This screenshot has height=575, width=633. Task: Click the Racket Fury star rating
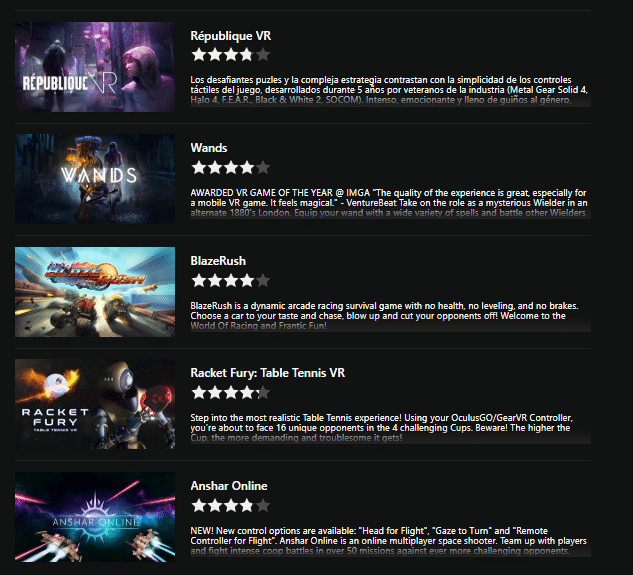231,392
